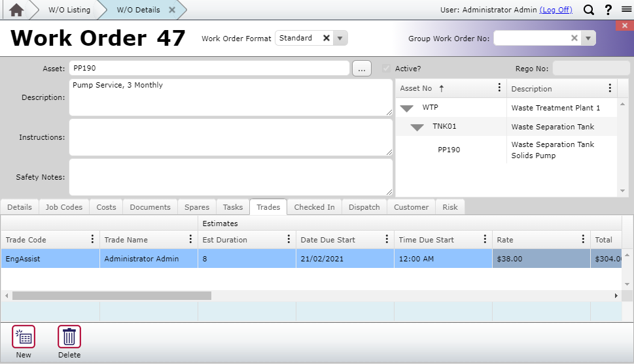Collapse the TNK01 tree node
Screen dimensions: 634x364
click(417, 127)
